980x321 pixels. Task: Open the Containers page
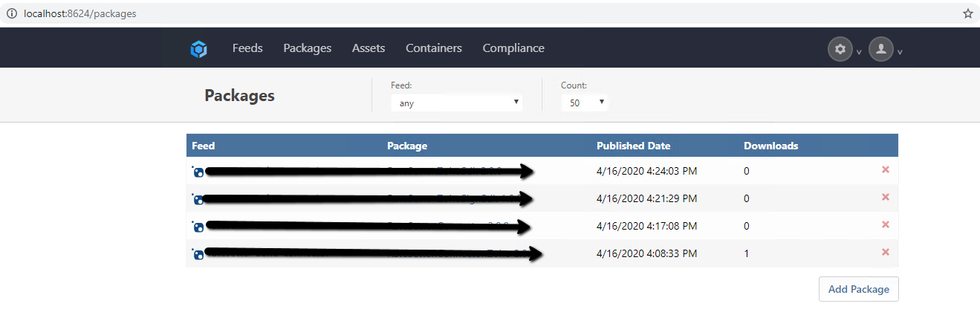[x=434, y=48]
